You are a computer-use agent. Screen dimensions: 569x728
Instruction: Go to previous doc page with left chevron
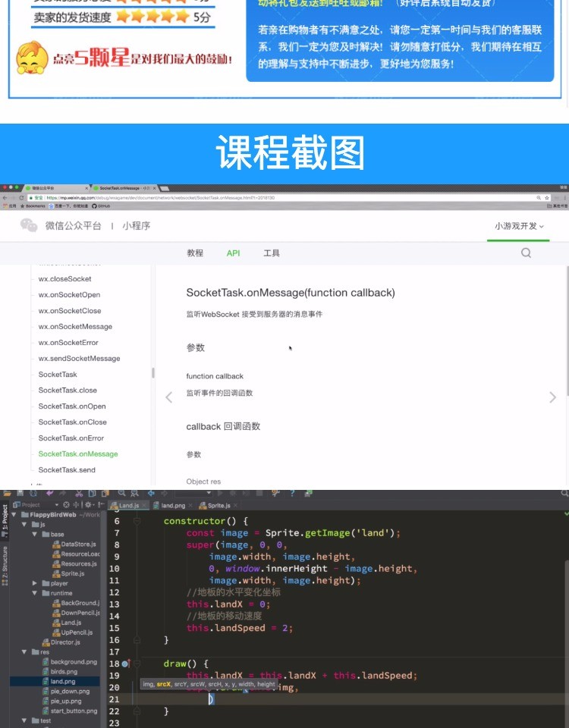[169, 397]
